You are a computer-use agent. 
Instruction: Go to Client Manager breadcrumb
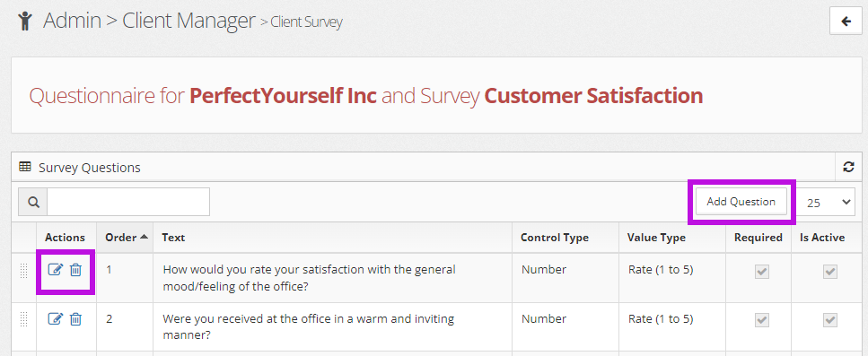pos(189,21)
